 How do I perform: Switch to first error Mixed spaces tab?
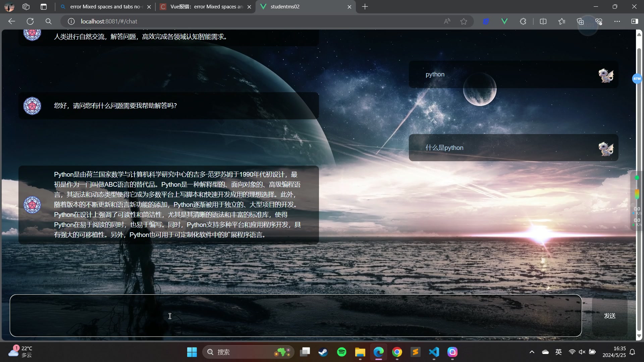[104, 7]
